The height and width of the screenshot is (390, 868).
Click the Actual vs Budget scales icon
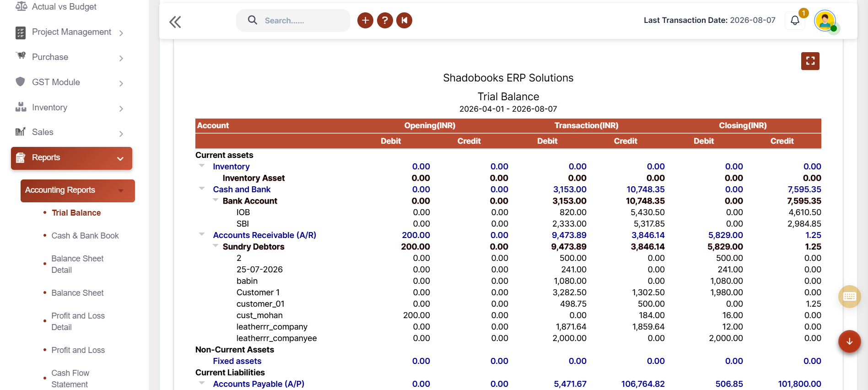tap(21, 6)
